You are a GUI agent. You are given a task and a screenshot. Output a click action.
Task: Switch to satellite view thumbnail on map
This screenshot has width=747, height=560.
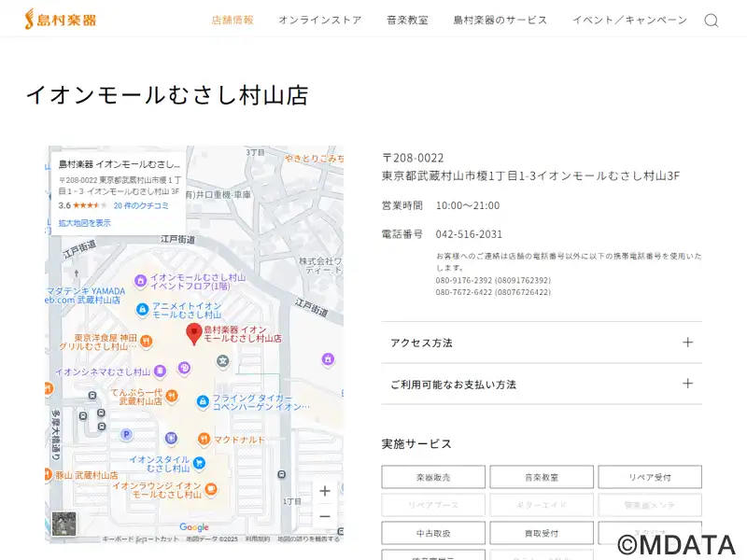point(63,524)
